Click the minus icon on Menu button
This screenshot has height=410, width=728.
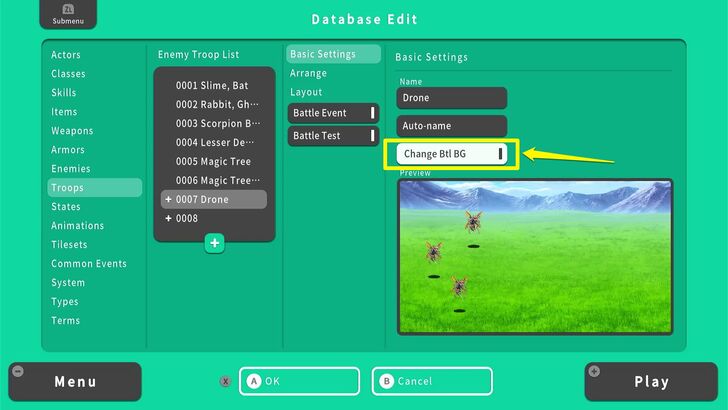pos(18,371)
